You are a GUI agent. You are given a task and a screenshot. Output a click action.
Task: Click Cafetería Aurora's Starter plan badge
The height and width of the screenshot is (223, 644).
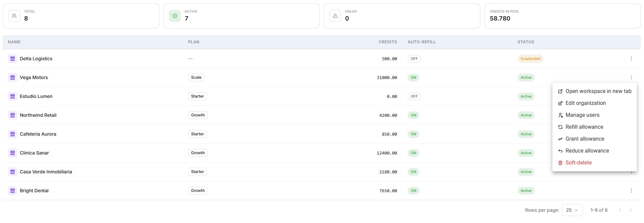tap(197, 134)
